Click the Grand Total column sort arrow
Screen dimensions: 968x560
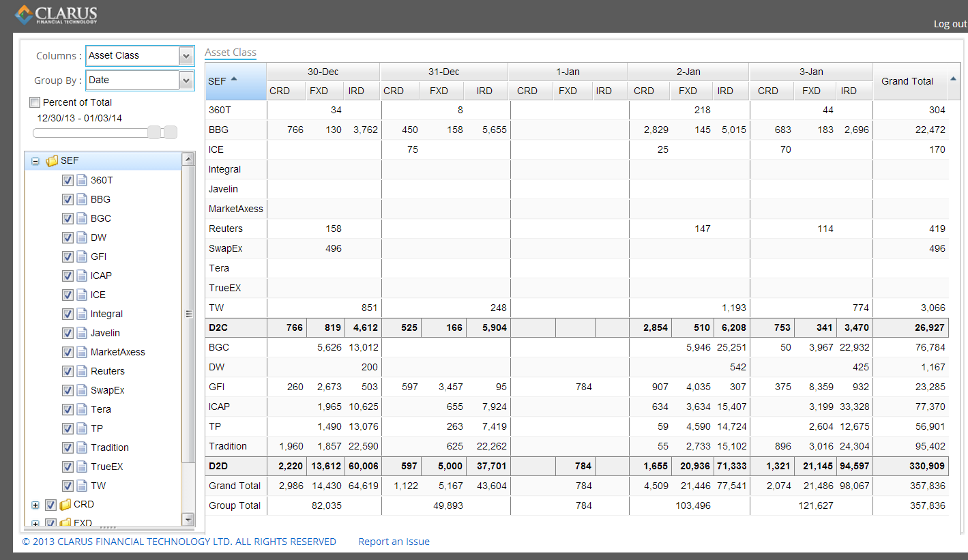coord(953,79)
